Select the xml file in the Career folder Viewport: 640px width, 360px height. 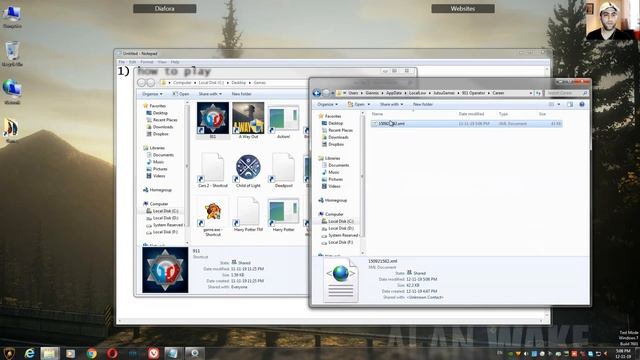pos(467,124)
